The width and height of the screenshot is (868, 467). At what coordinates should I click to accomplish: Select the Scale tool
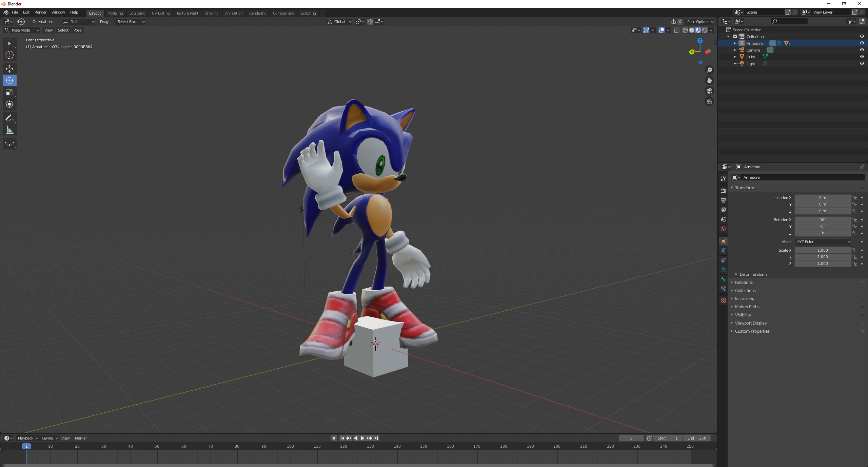(x=9, y=92)
